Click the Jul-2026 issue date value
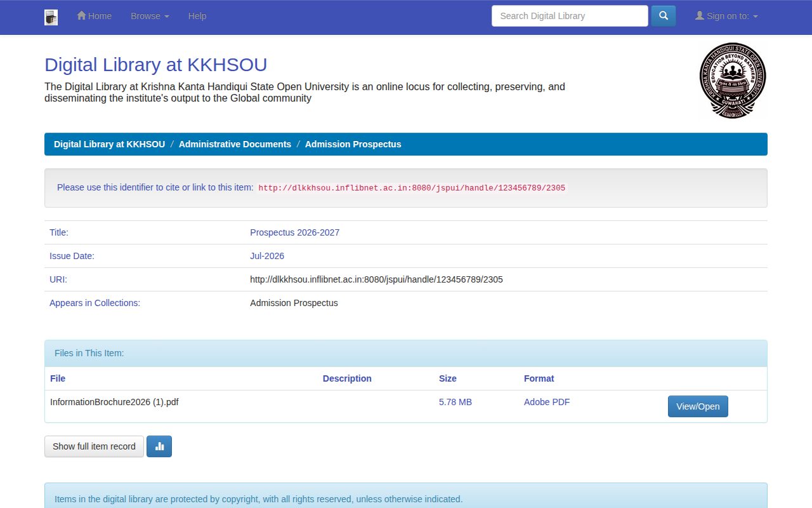The image size is (812, 508). tap(267, 256)
